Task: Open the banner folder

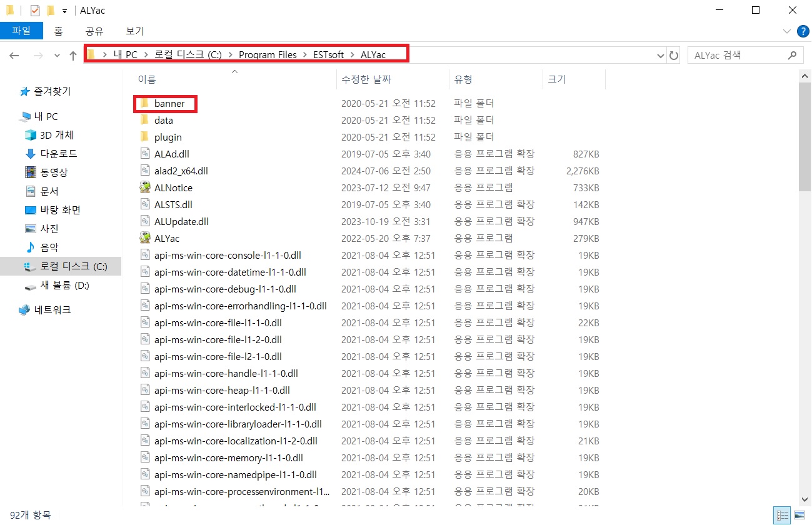Action: [169, 103]
